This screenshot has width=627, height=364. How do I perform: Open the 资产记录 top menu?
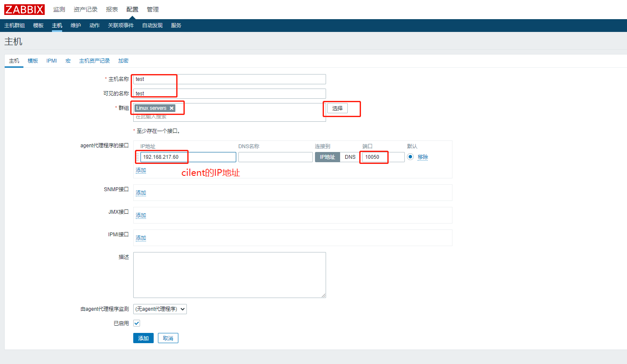[86, 9]
